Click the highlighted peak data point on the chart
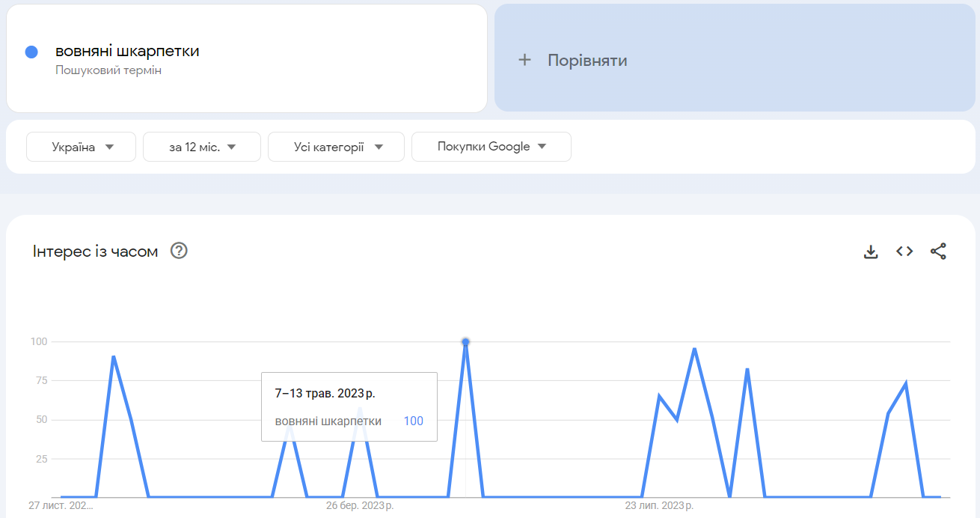Viewport: 980px width, 518px height. coord(464,341)
